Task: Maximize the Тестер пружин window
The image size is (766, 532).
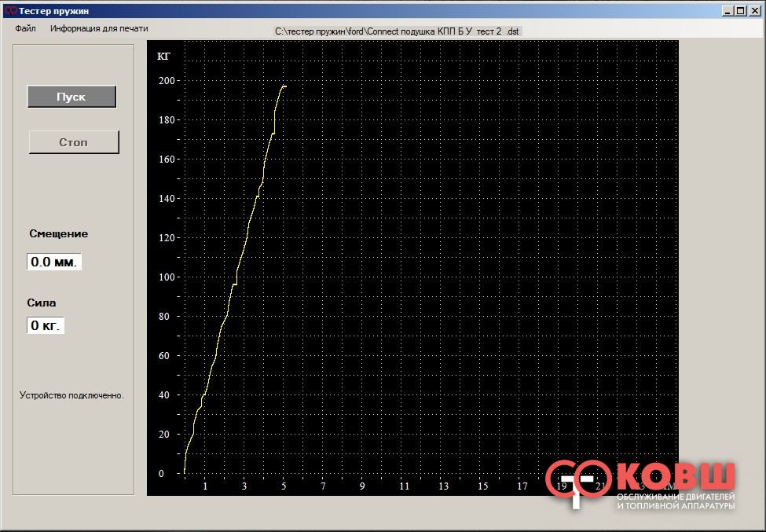Action: tap(740, 10)
